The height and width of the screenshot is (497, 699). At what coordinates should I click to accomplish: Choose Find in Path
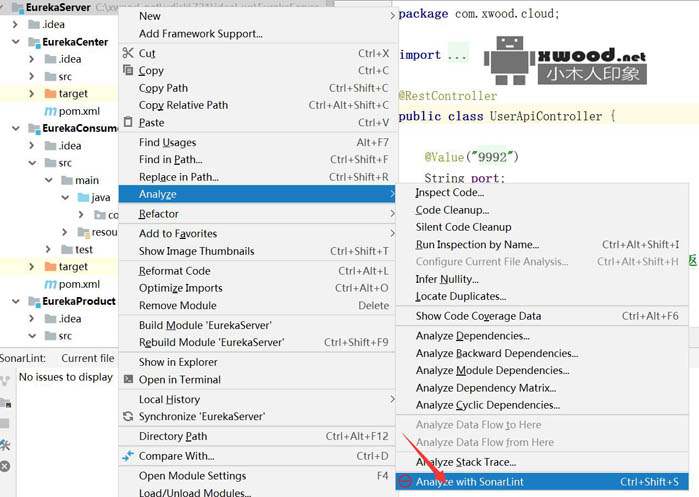point(257,159)
